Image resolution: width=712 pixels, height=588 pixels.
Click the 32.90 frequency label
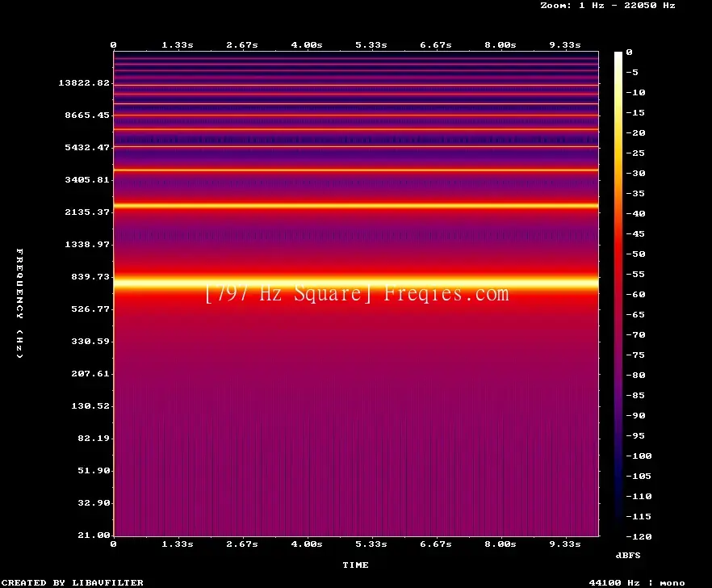pyautogui.click(x=94, y=502)
